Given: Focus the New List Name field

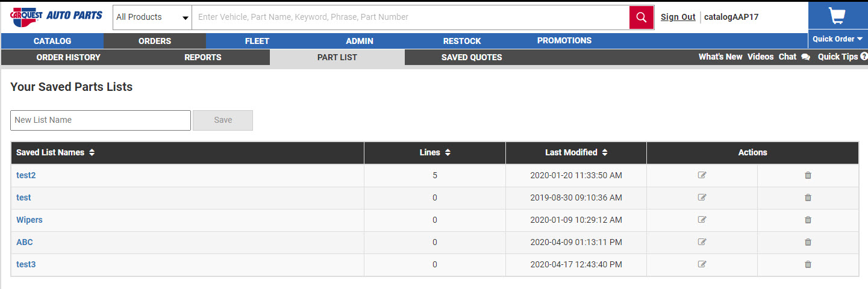Looking at the screenshot, I should 101,120.
